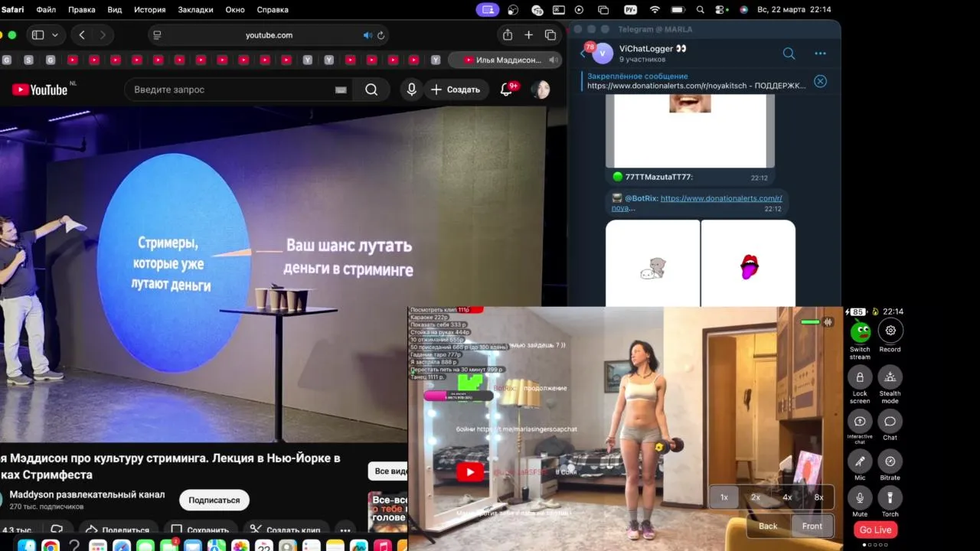Go back in Safari history
Viewport: 980px width, 551px height.
(x=82, y=35)
